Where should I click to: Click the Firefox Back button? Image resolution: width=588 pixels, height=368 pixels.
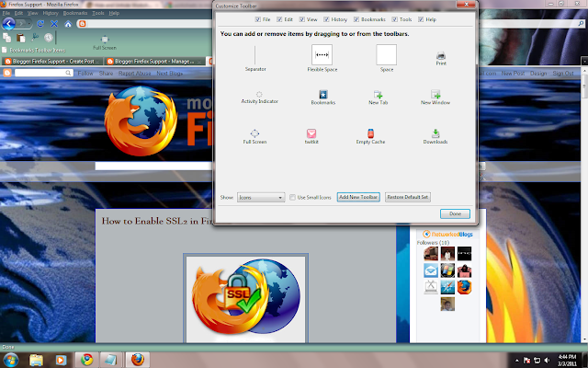pos(8,24)
